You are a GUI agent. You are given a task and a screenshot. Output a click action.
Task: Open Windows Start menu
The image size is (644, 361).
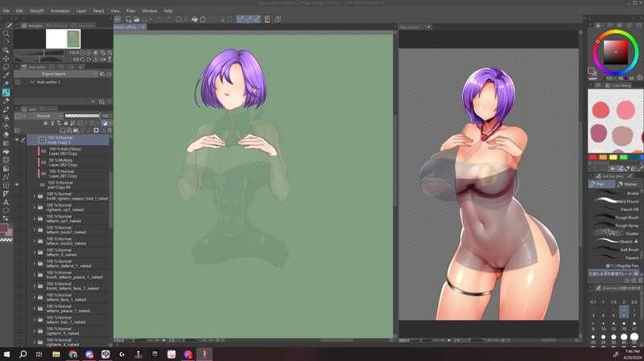coord(6,354)
